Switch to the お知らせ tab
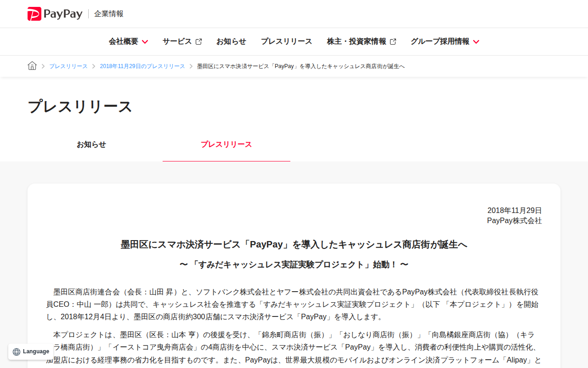Viewport: 588px width, 368px height. click(91, 144)
